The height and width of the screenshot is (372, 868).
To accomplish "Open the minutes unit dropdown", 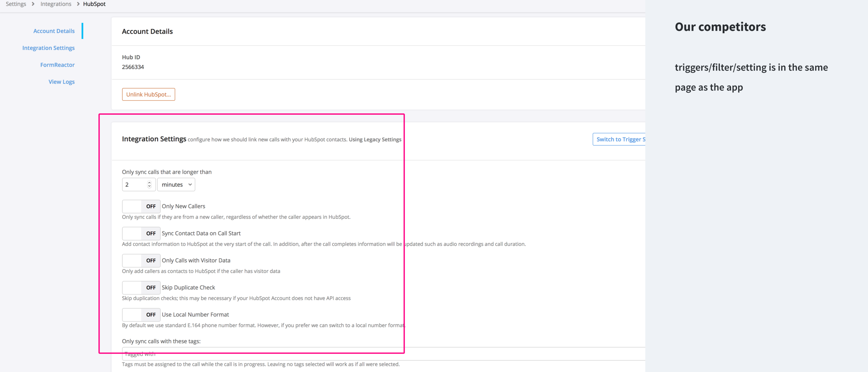I will (x=176, y=185).
